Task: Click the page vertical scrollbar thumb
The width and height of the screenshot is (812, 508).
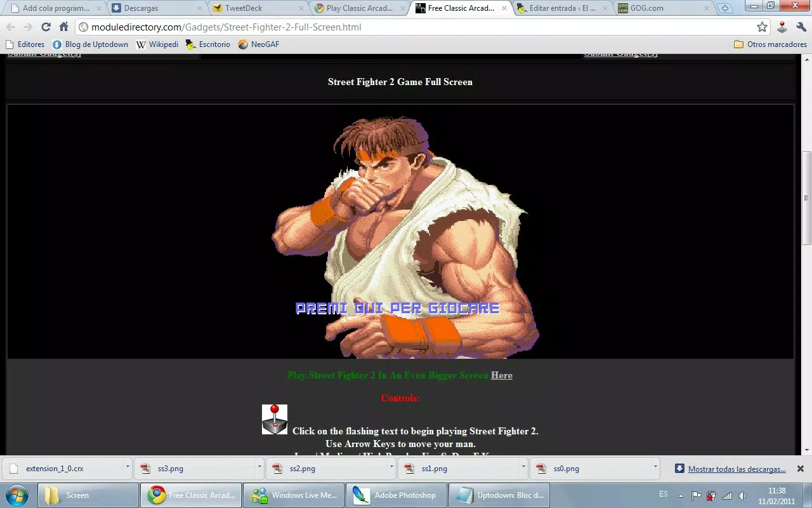Action: click(806, 198)
